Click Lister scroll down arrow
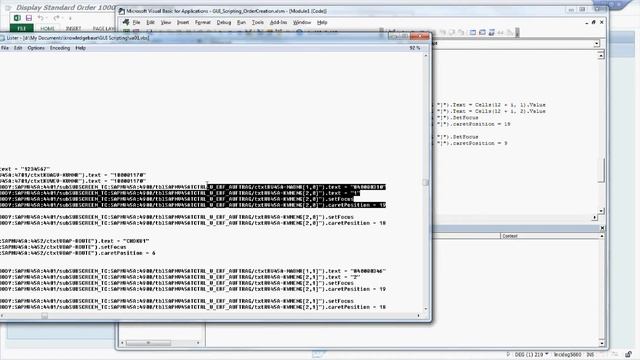 pos(425,309)
